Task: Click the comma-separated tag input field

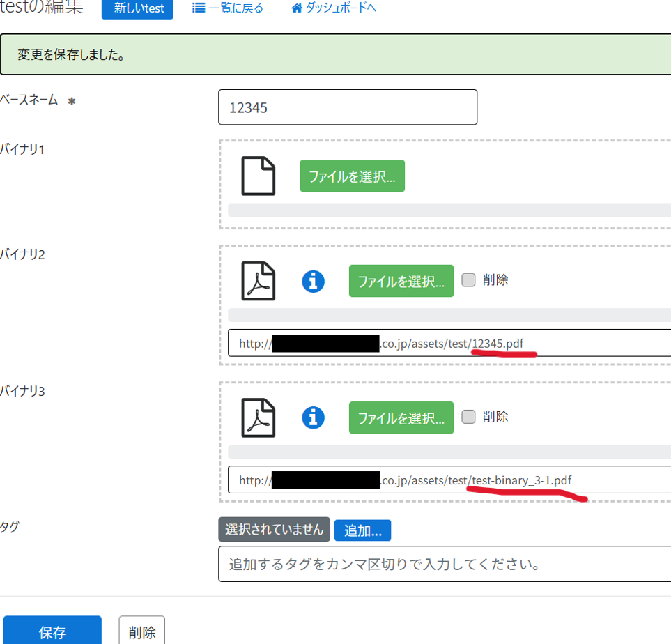Action: tap(444, 564)
